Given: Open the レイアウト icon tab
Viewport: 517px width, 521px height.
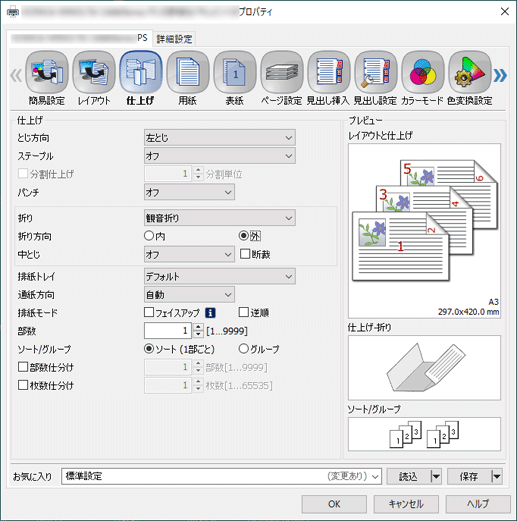Looking at the screenshot, I should pyautogui.click(x=94, y=78).
